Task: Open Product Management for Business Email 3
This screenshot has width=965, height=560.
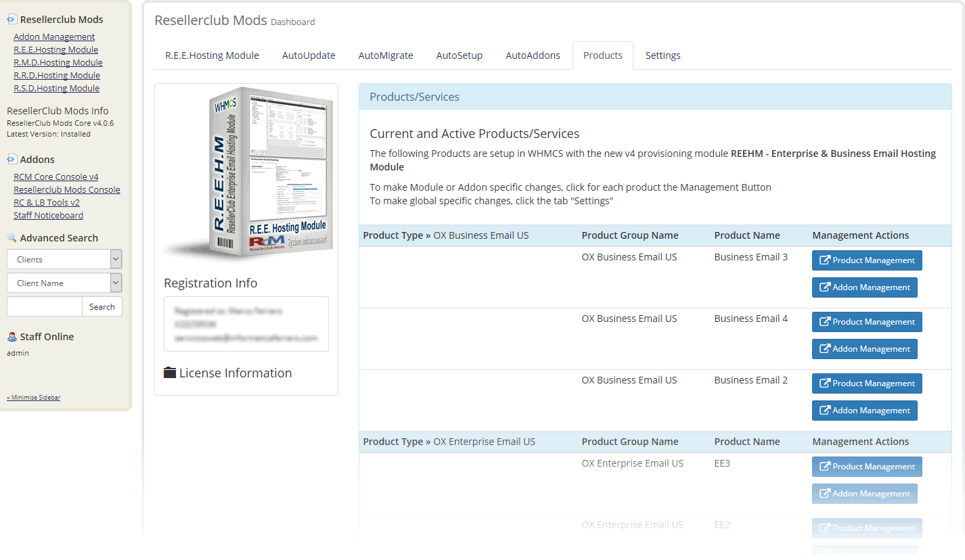Action: [867, 260]
